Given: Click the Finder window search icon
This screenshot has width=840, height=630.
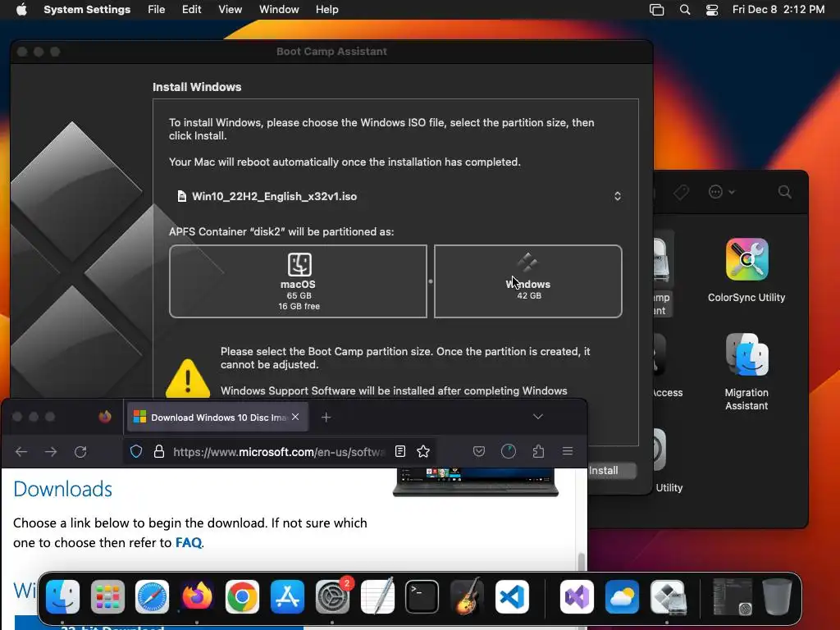Looking at the screenshot, I should pos(785,192).
